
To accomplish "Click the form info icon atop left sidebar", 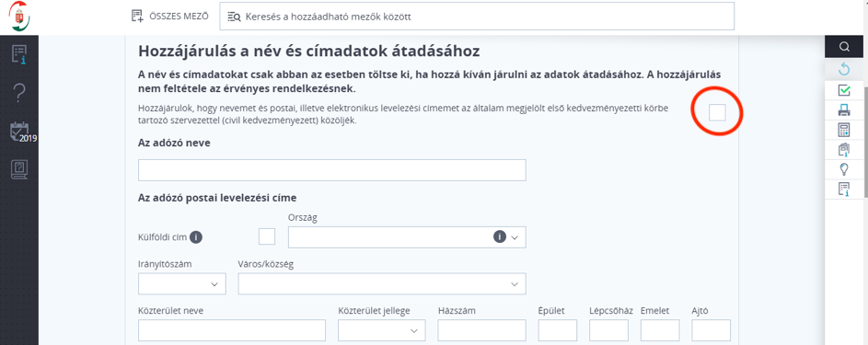I will click(x=19, y=54).
